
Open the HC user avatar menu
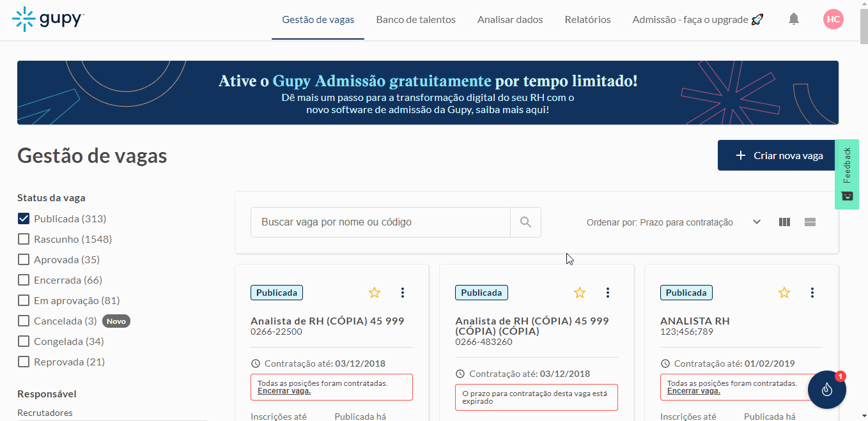click(x=833, y=19)
